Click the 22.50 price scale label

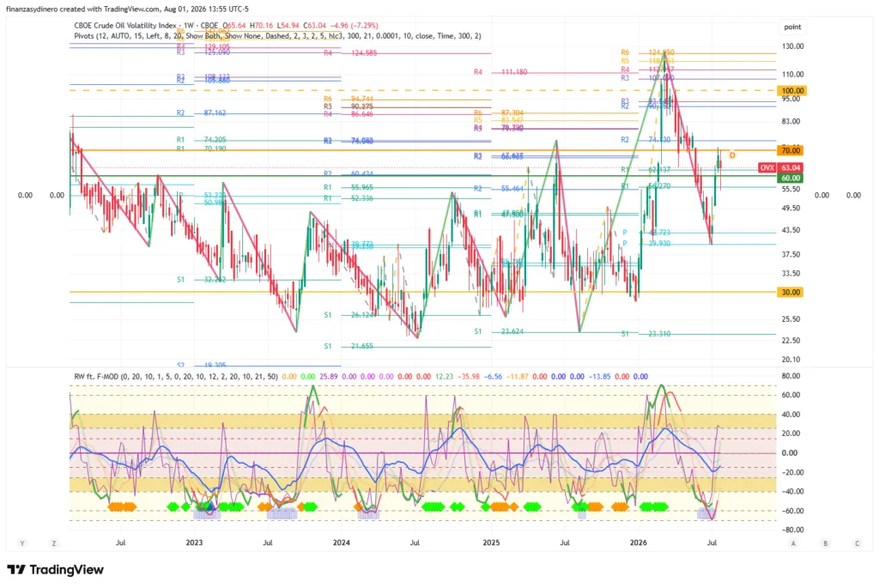point(791,341)
